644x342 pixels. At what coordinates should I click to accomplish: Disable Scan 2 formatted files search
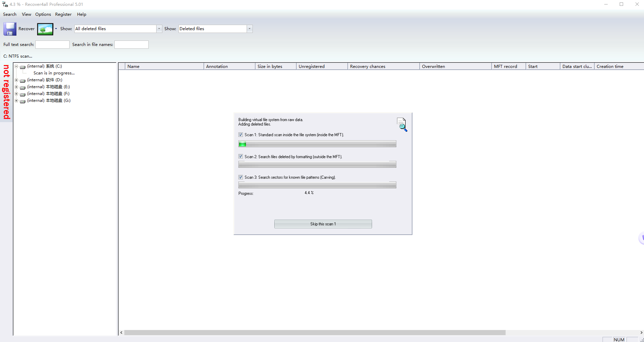point(240,156)
